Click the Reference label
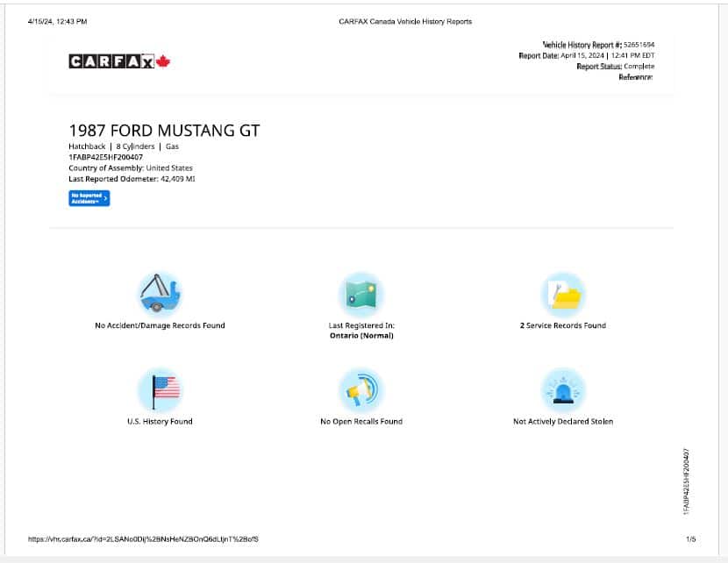Screen dimensions: 728x563 (636, 77)
